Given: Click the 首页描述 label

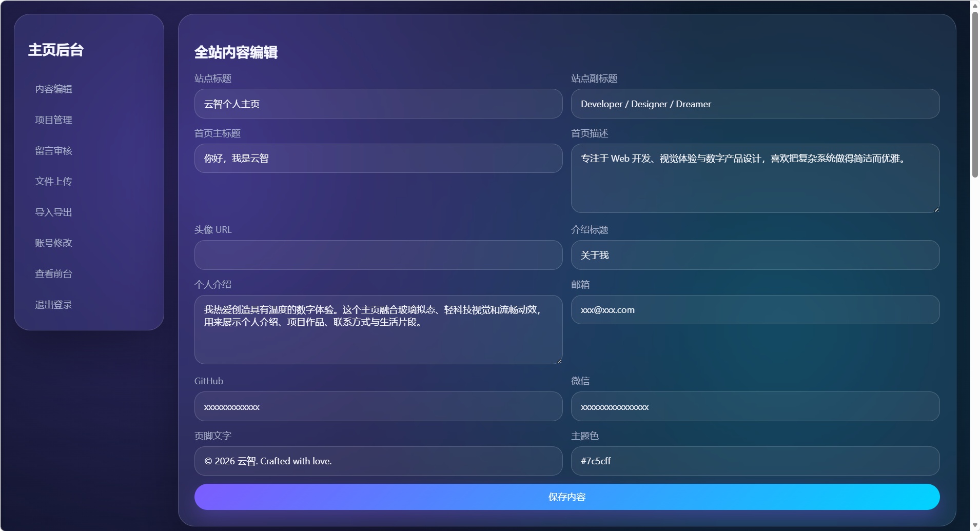Looking at the screenshot, I should pyautogui.click(x=590, y=133).
